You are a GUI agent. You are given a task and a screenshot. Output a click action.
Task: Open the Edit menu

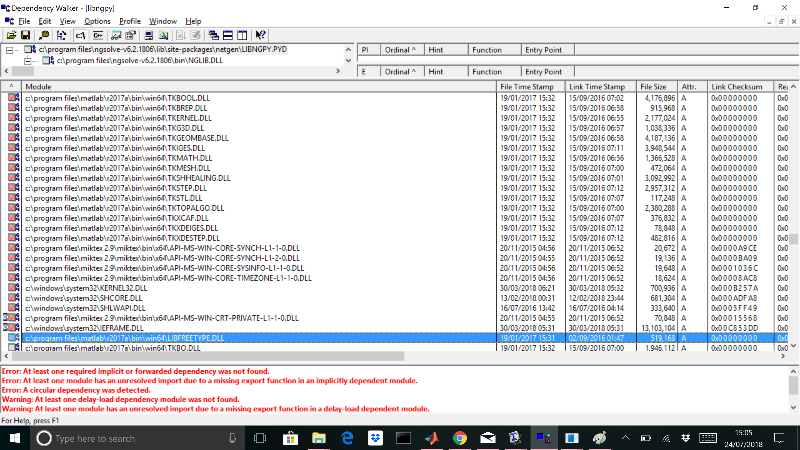tap(45, 21)
